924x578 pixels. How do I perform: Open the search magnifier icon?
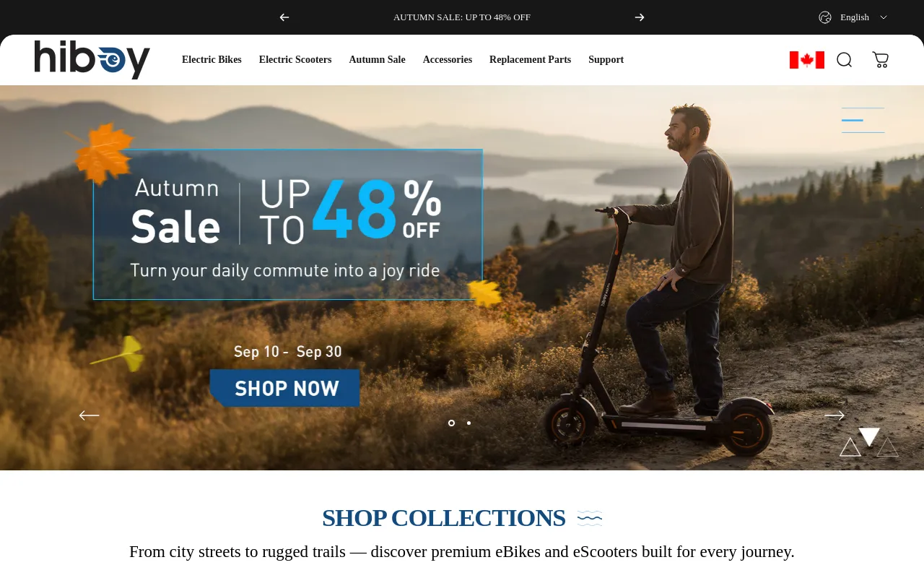pos(845,60)
